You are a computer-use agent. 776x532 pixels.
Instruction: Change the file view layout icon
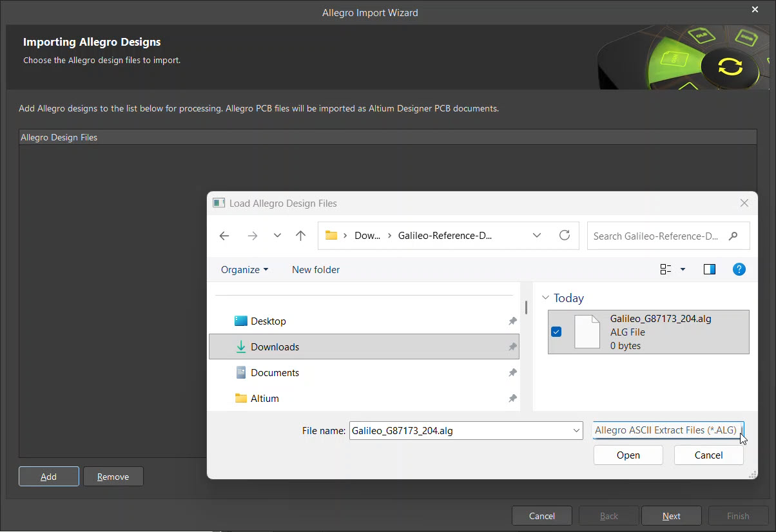(666, 269)
